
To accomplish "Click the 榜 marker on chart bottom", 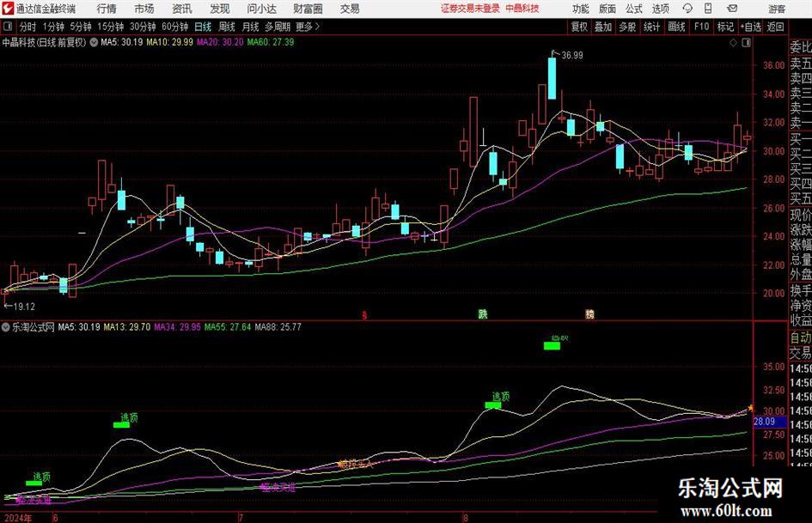I will coord(589,313).
